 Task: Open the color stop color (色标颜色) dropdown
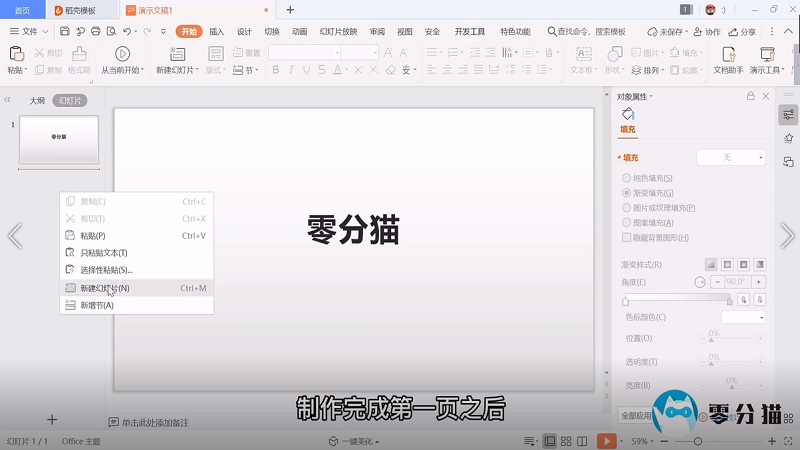[x=743, y=317]
